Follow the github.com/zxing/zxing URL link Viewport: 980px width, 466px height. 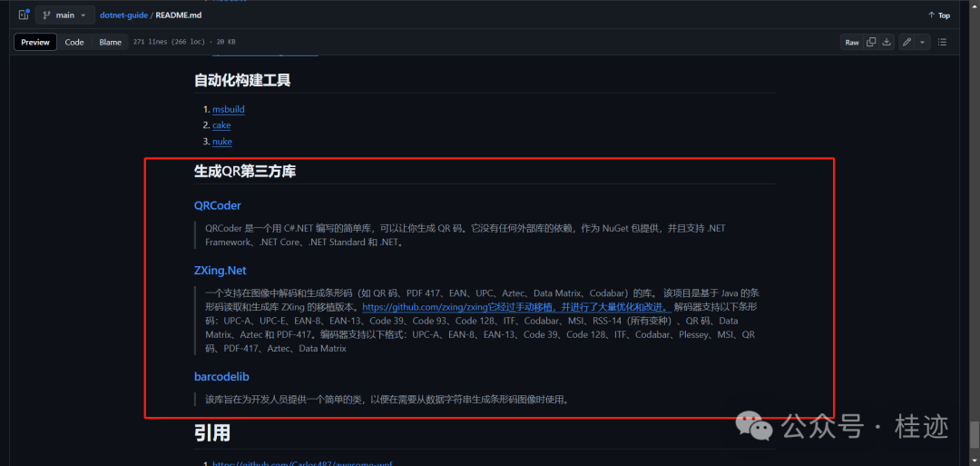pyautogui.click(x=517, y=307)
